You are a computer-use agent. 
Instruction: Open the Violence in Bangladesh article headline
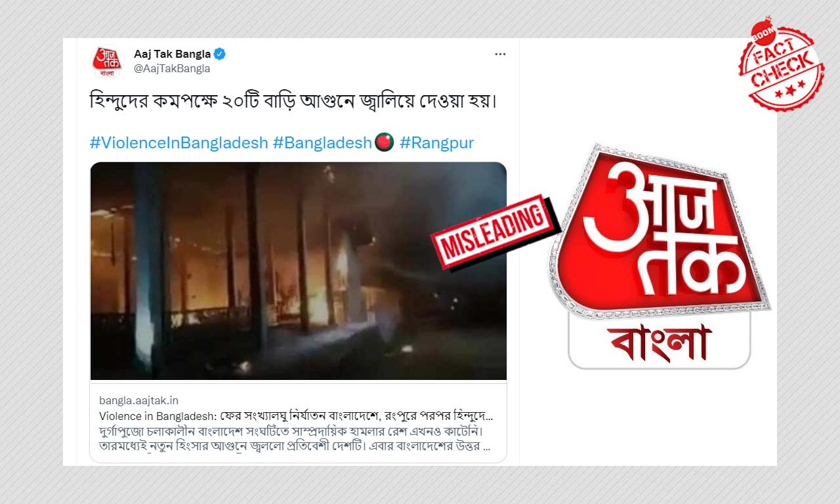coord(296,416)
